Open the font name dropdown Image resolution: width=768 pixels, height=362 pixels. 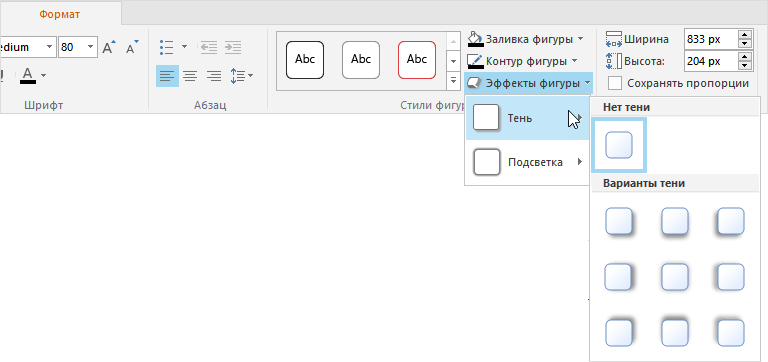(x=49, y=47)
